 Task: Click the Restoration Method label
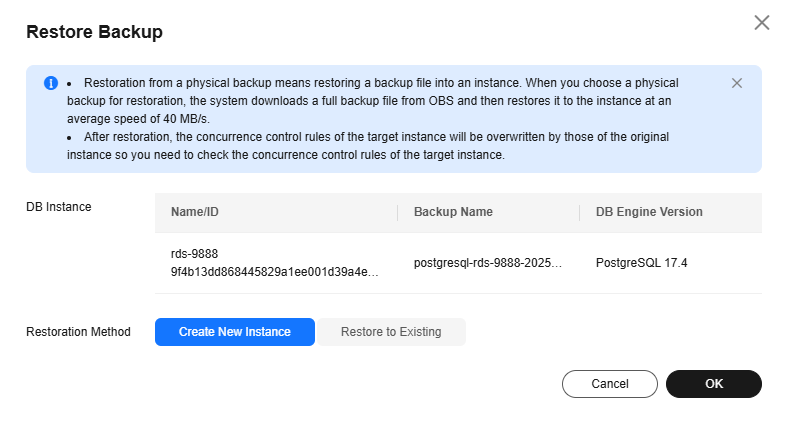point(78,332)
